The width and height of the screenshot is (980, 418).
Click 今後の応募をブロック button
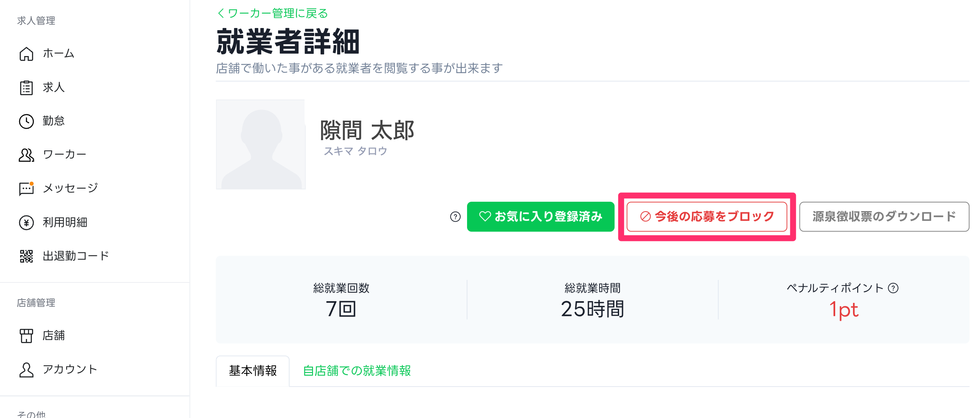pos(707,217)
